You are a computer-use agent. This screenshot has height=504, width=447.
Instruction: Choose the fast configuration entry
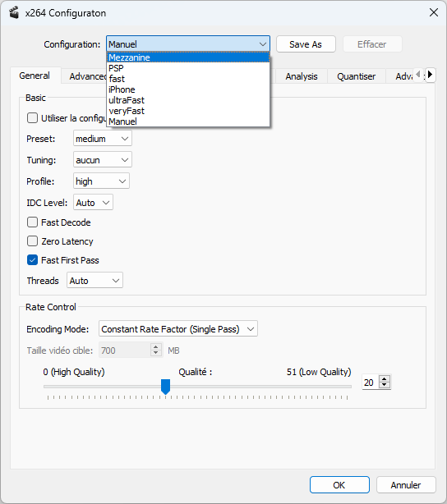click(188, 79)
